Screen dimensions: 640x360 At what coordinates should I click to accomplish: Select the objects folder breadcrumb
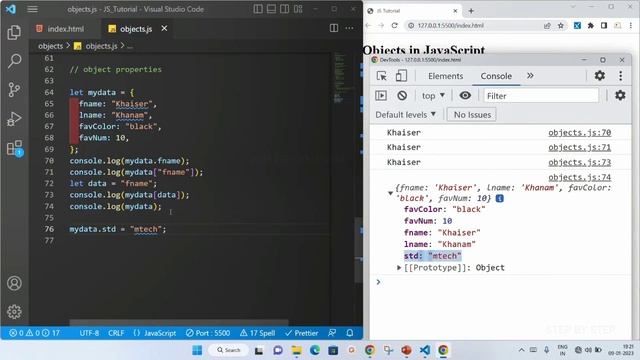[51, 46]
